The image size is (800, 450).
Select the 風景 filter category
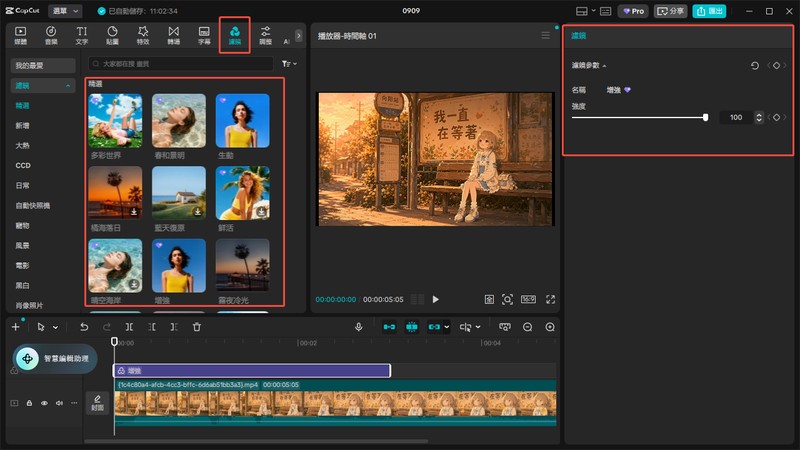pos(22,245)
